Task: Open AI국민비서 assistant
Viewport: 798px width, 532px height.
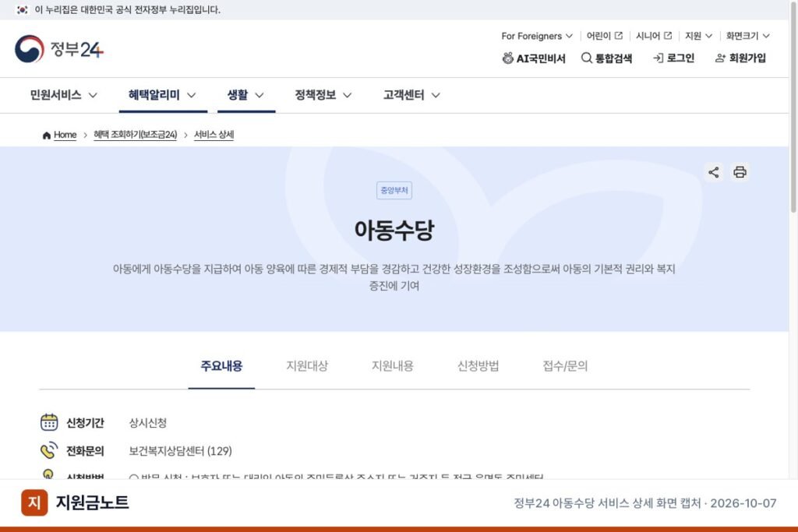Action: coord(533,58)
